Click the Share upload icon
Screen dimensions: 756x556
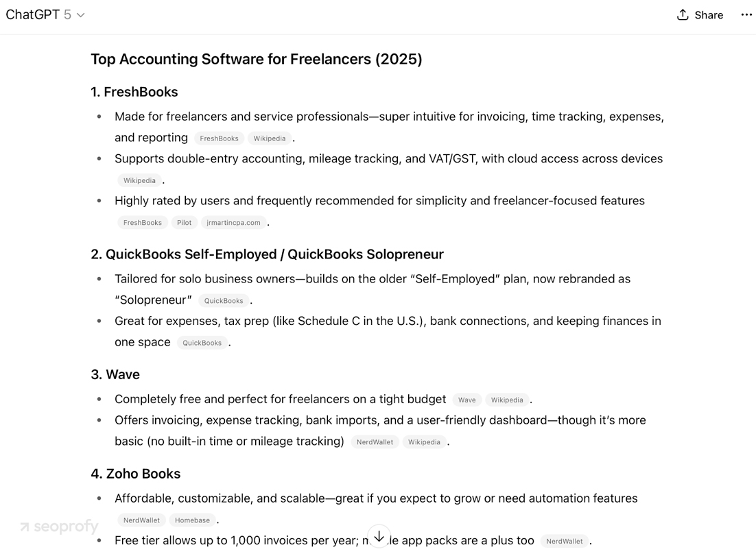(683, 15)
